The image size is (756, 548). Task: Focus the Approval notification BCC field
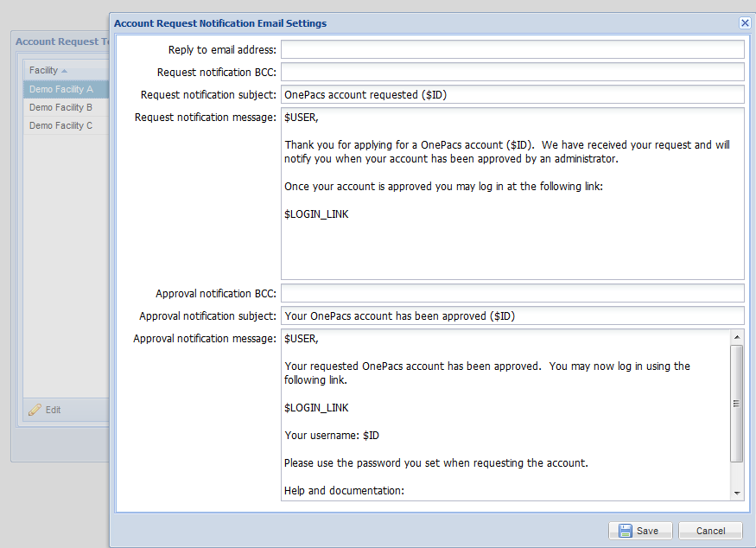point(512,293)
